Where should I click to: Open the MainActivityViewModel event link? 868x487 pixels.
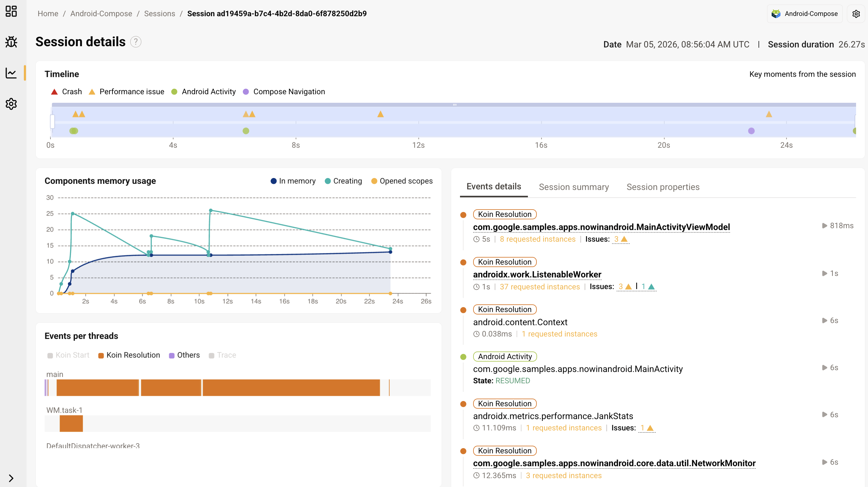tap(601, 227)
